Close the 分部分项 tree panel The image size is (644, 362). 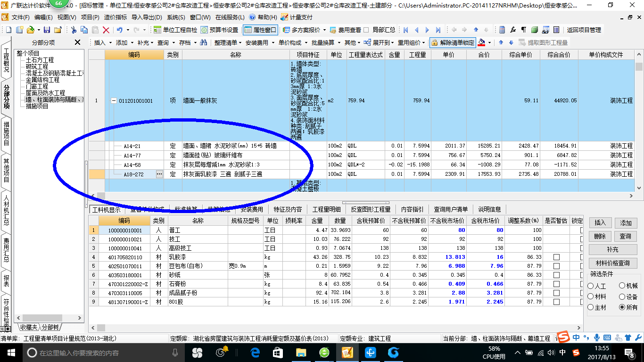tap(78, 42)
